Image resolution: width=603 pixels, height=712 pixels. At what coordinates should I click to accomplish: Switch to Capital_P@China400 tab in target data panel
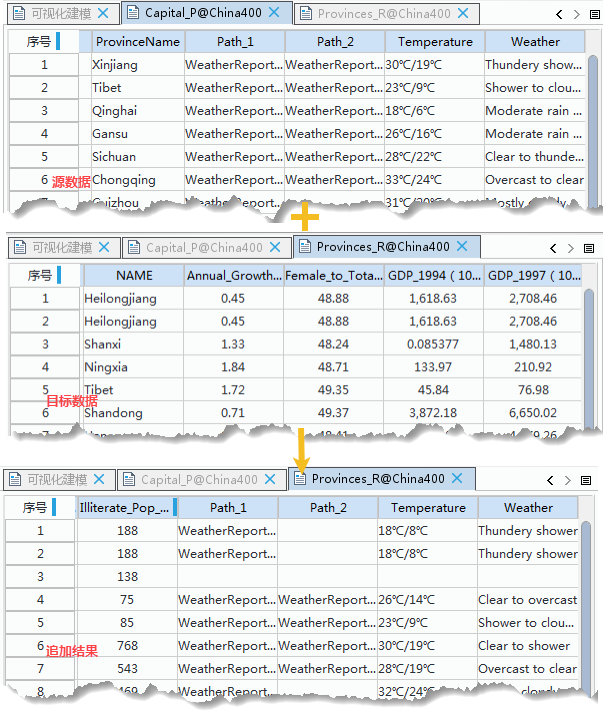pos(204,248)
